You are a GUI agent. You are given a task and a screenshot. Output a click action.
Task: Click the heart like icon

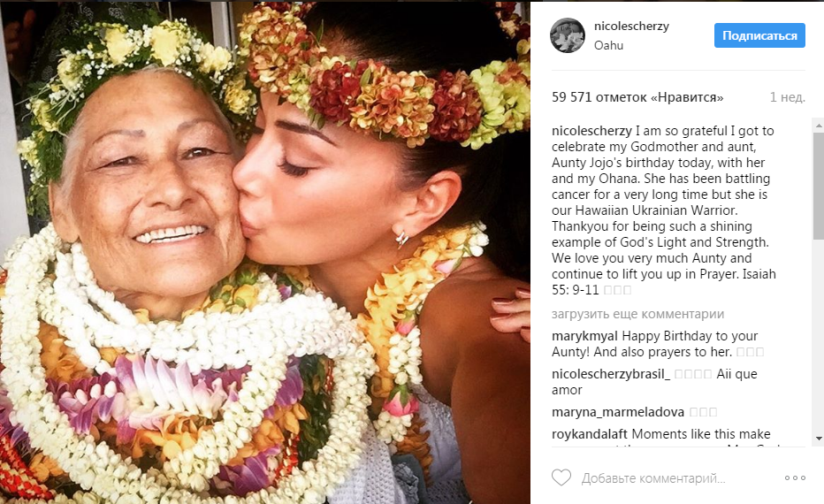561,478
